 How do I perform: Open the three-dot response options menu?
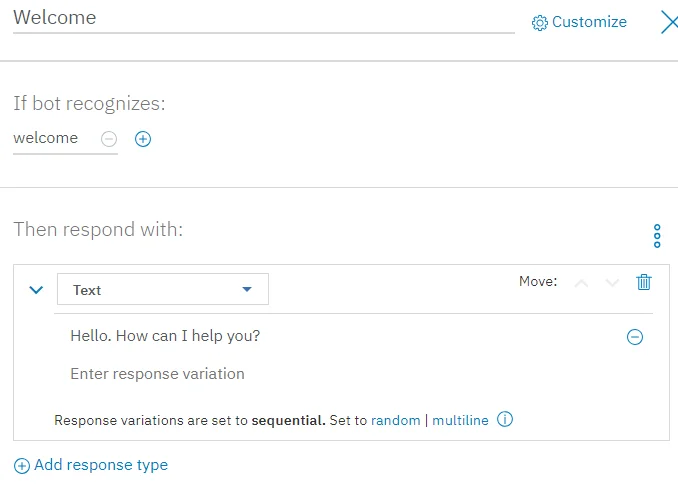(x=657, y=236)
